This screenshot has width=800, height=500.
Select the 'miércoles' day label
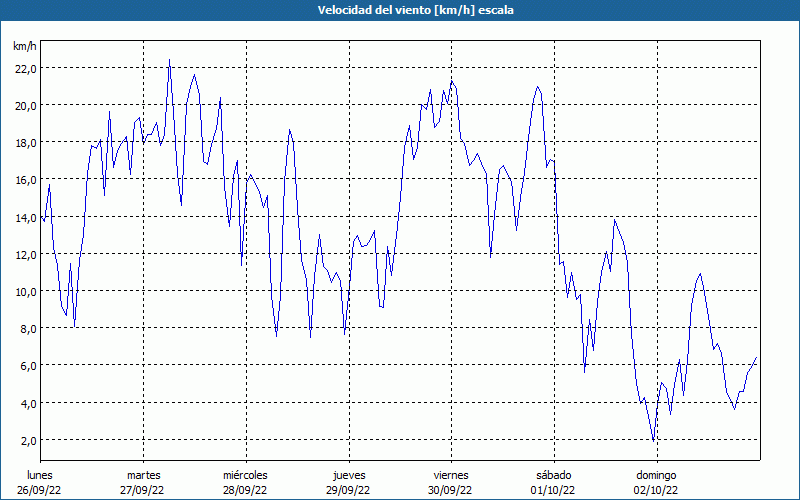(x=245, y=475)
